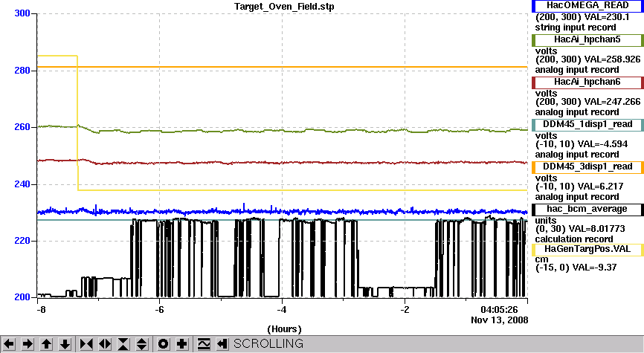Image resolution: width=644 pixels, height=353 pixels.
Task: Click the pan right arrow button
Action: [x=28, y=343]
